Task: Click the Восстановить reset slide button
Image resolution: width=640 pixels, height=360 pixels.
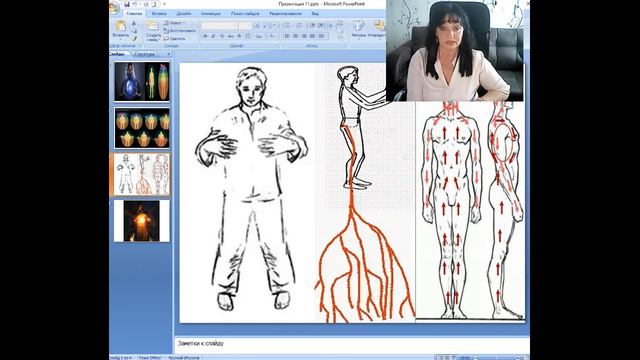Action: point(180,31)
